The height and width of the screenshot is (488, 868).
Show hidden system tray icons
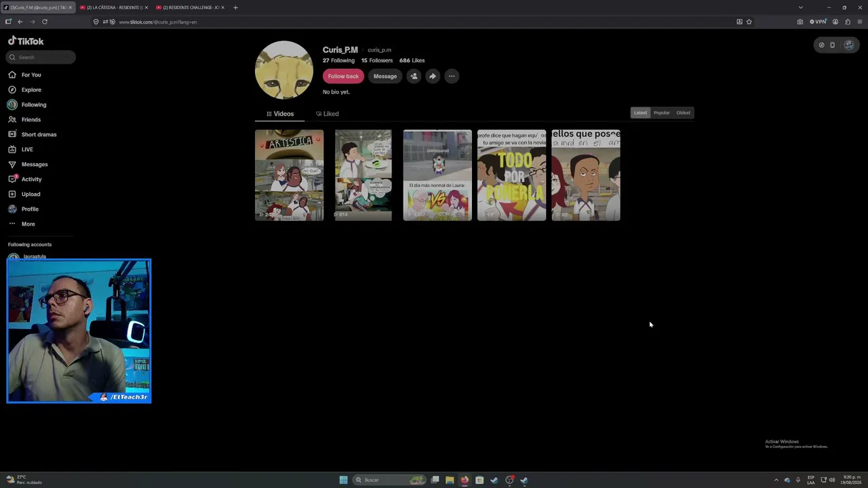click(776, 480)
